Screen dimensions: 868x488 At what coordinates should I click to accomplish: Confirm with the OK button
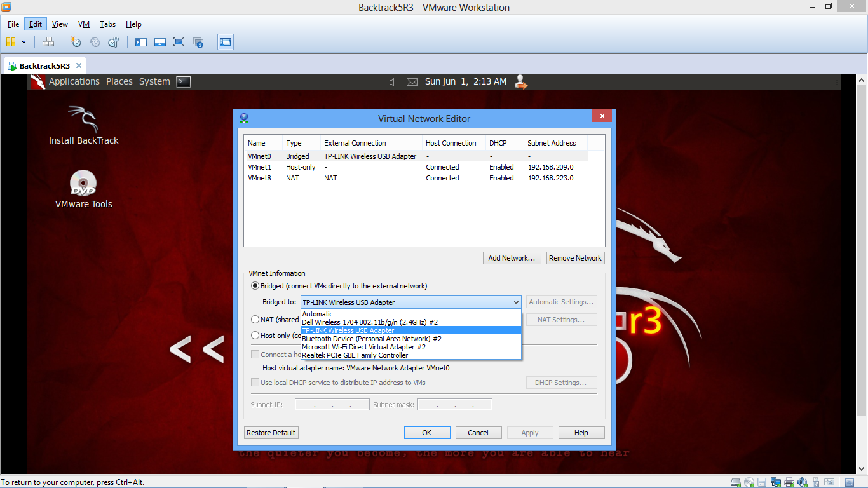[427, 433]
